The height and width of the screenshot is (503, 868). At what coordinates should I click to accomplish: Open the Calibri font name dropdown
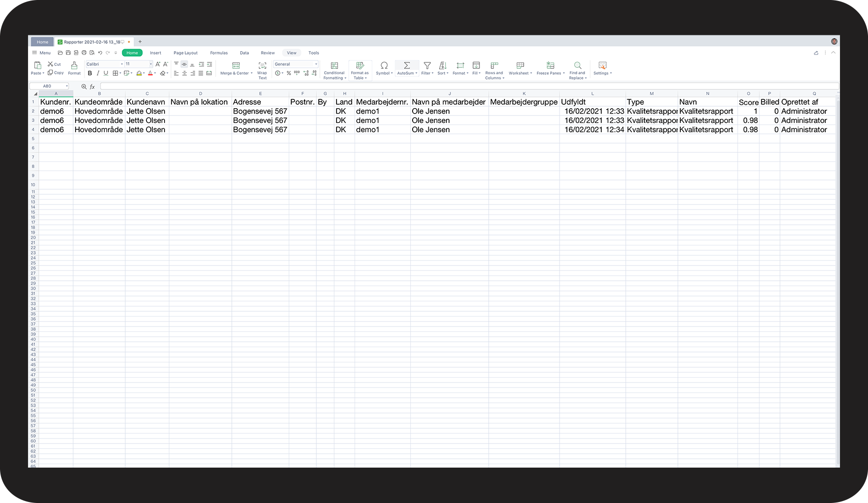pos(122,64)
